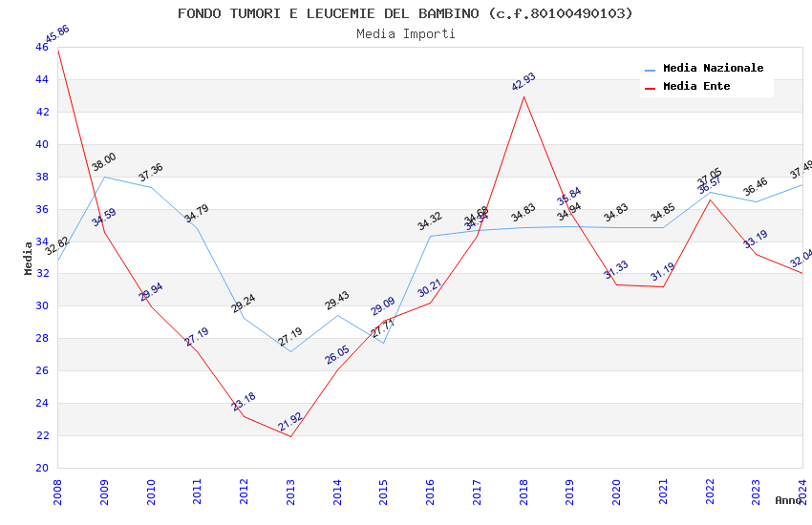Click the 21.92 lowest data label
812x525 pixels.
point(290,422)
